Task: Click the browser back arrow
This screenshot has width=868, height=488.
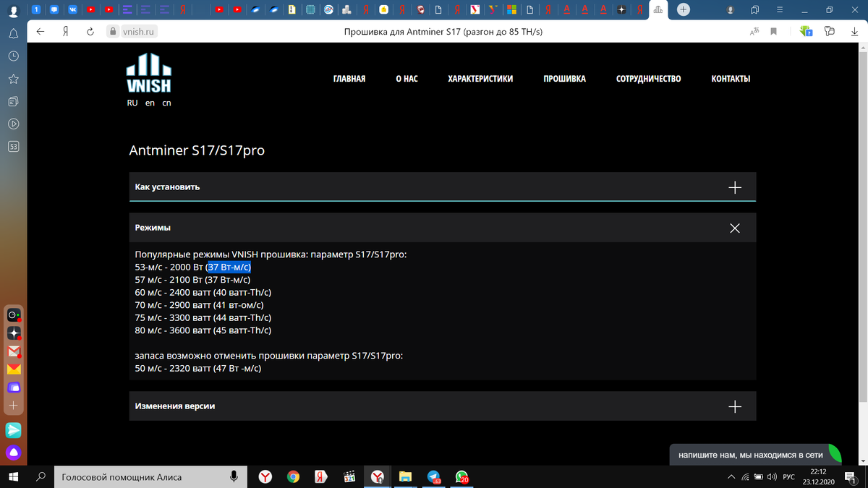Action: pyautogui.click(x=41, y=32)
